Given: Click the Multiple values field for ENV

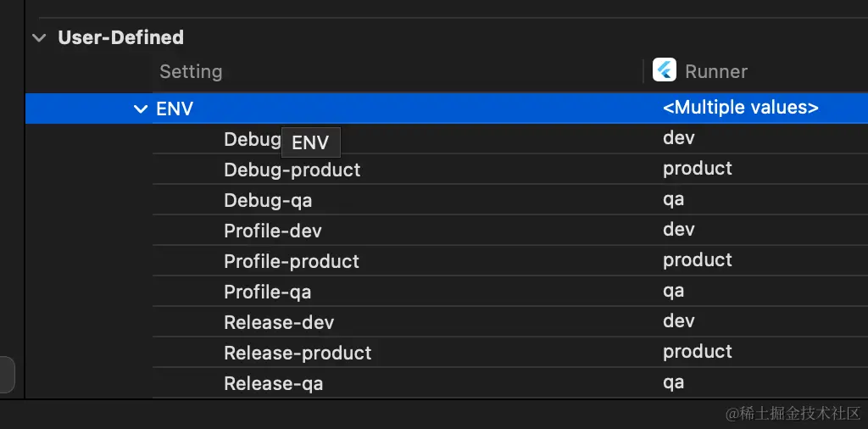Looking at the screenshot, I should (x=740, y=108).
